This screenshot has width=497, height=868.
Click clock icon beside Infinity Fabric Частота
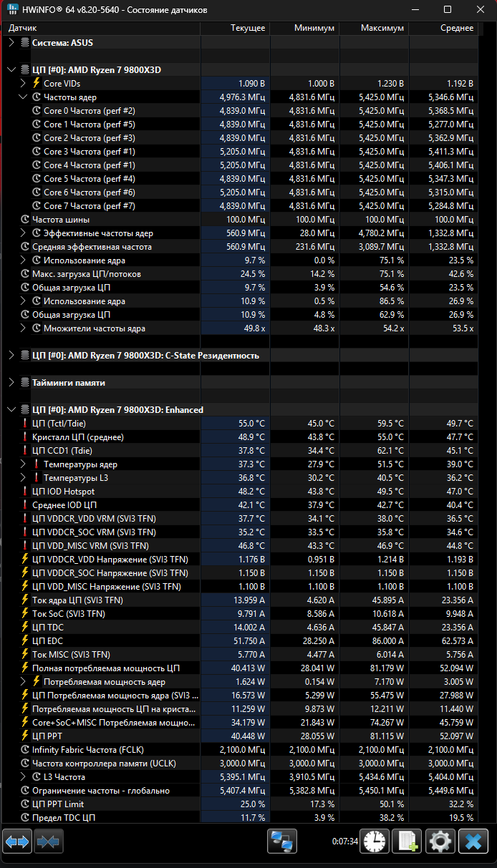[25, 750]
